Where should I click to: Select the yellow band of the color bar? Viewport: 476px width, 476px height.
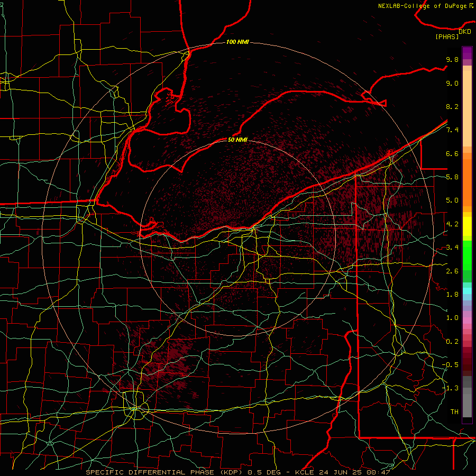[467, 226]
